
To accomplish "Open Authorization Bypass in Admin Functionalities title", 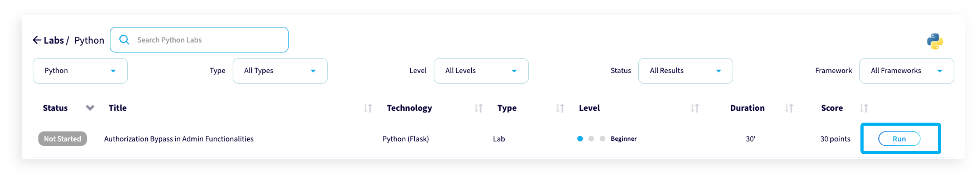I will (x=179, y=139).
